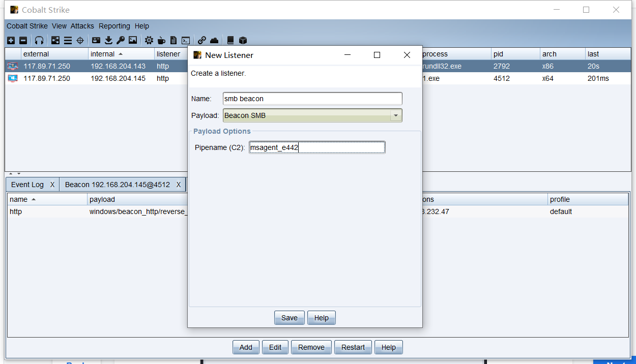Click the default profile cell
The width and height of the screenshot is (636, 364).
click(589, 211)
